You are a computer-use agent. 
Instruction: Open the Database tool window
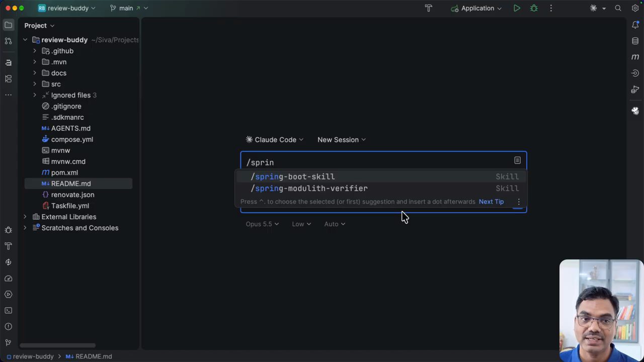635,41
